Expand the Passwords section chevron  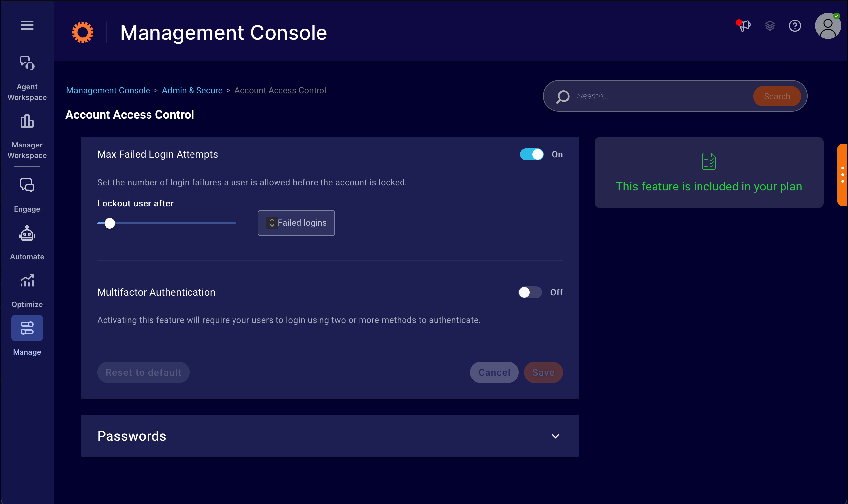tap(555, 436)
